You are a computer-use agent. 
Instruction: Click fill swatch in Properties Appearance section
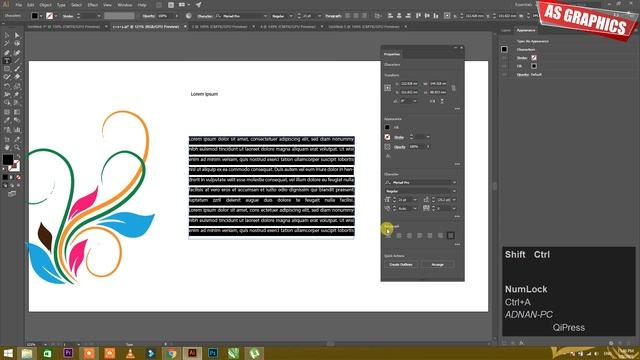(387, 127)
